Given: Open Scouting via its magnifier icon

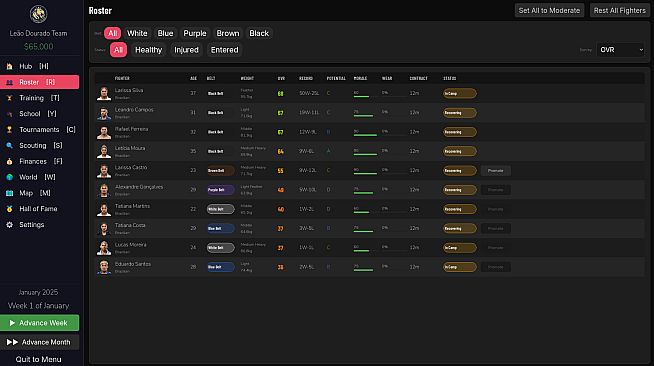Looking at the screenshot, I should 10,145.
